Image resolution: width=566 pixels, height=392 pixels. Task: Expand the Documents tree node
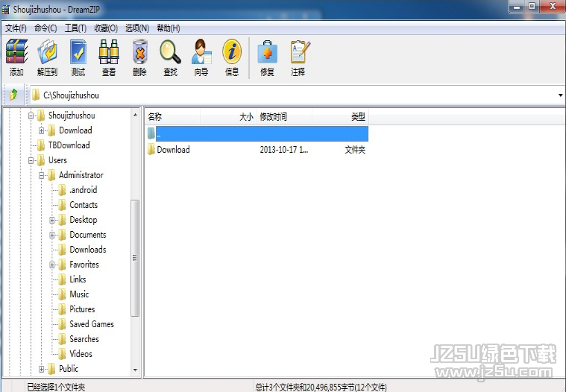(x=52, y=235)
